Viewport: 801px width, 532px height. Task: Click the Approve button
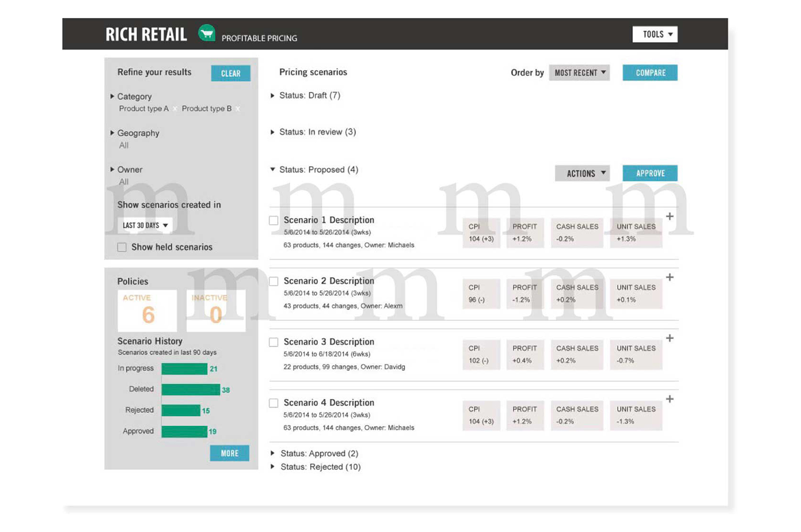650,174
